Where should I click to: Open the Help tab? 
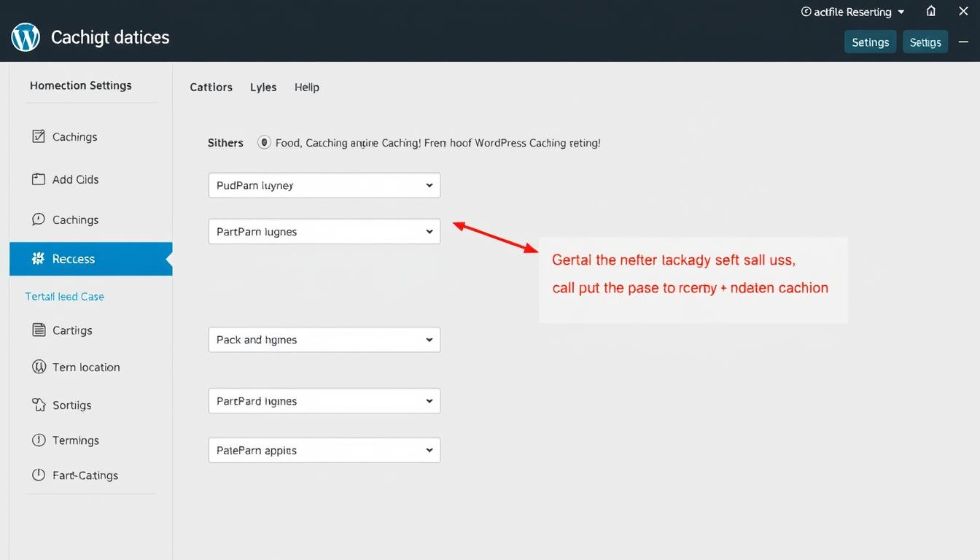pos(307,87)
